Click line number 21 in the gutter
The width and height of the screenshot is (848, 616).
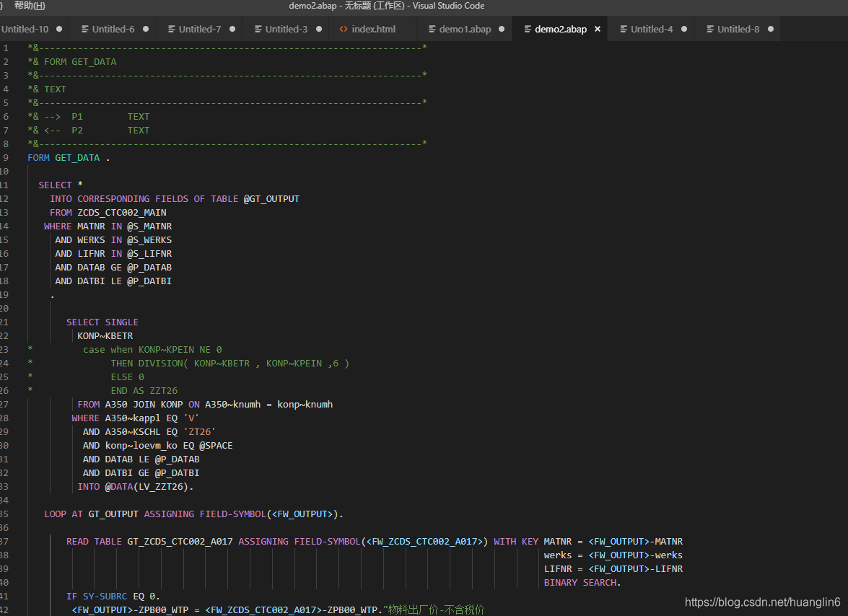[x=4, y=322]
